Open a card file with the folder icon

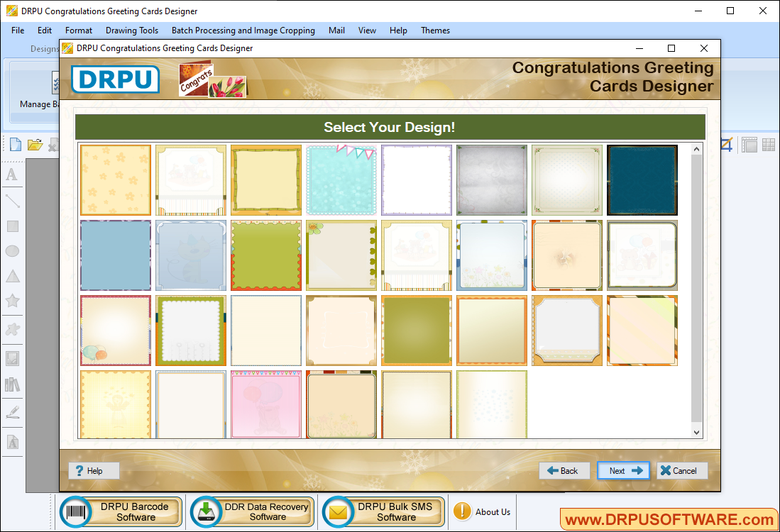[x=34, y=144]
